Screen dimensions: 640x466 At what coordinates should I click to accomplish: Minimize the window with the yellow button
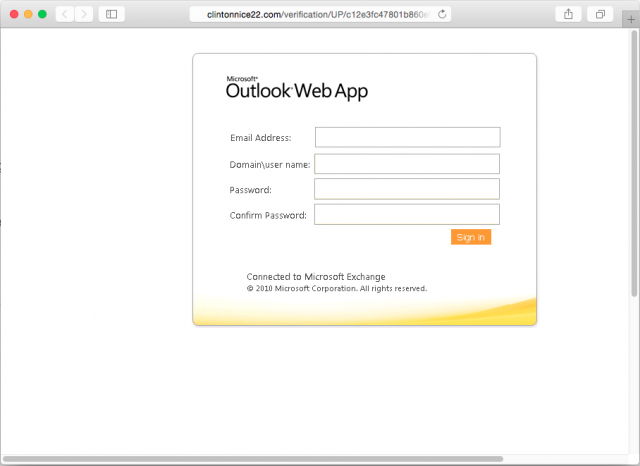click(28, 14)
